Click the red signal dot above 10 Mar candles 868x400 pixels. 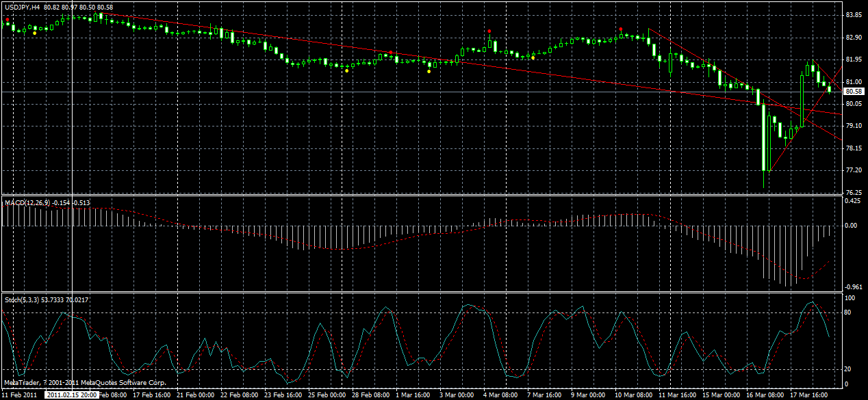click(621, 29)
